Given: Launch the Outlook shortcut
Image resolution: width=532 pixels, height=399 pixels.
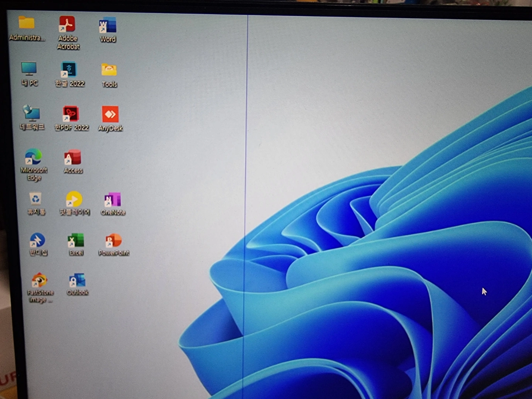Looking at the screenshot, I should pos(77,281).
